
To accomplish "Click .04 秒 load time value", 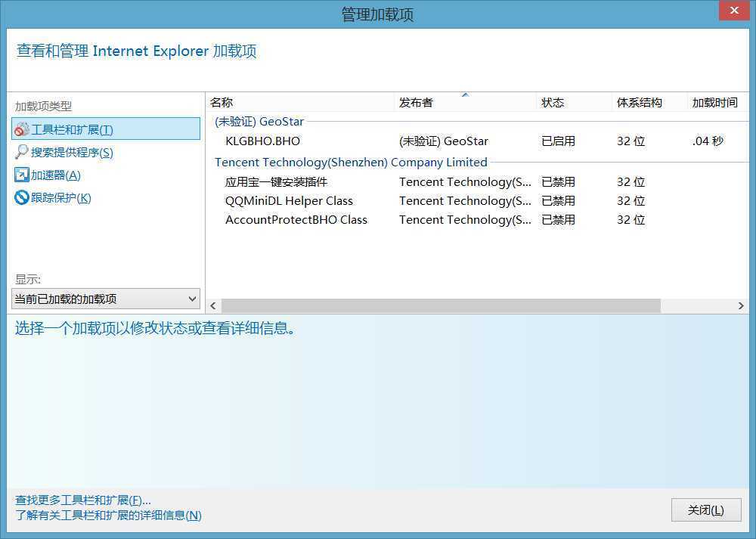I will (708, 141).
